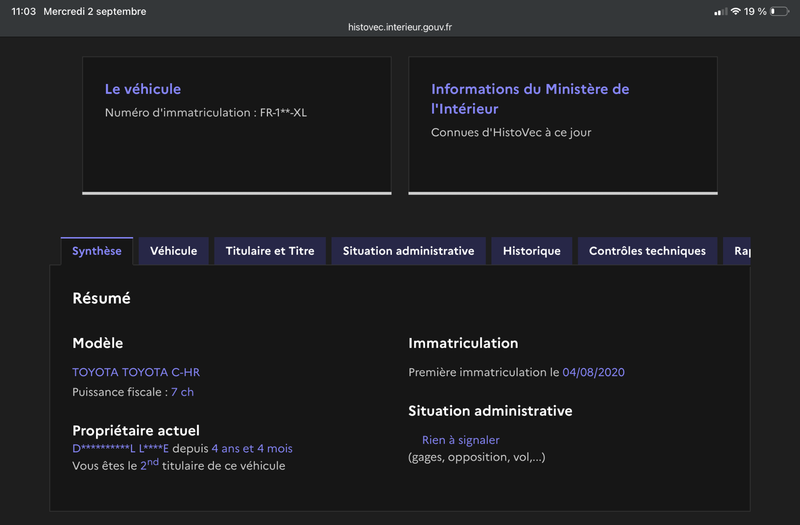Select the Synthèse tab
Screen dimensions: 800x525
tap(97, 251)
